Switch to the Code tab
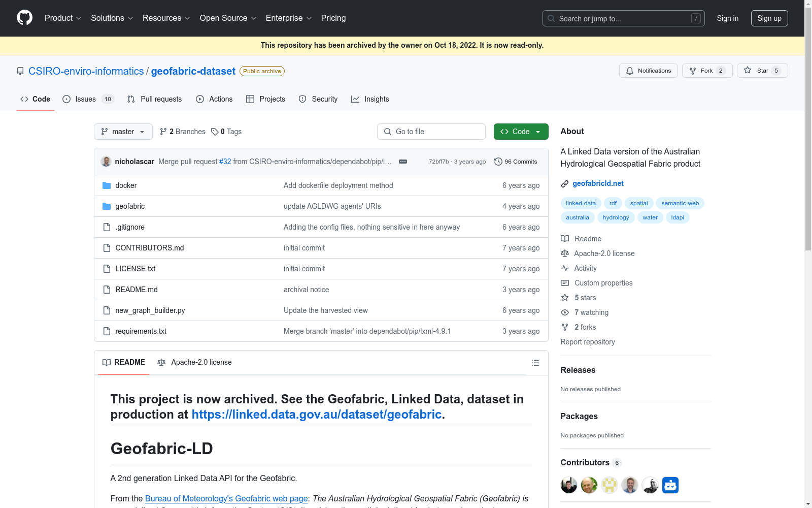 pos(36,99)
